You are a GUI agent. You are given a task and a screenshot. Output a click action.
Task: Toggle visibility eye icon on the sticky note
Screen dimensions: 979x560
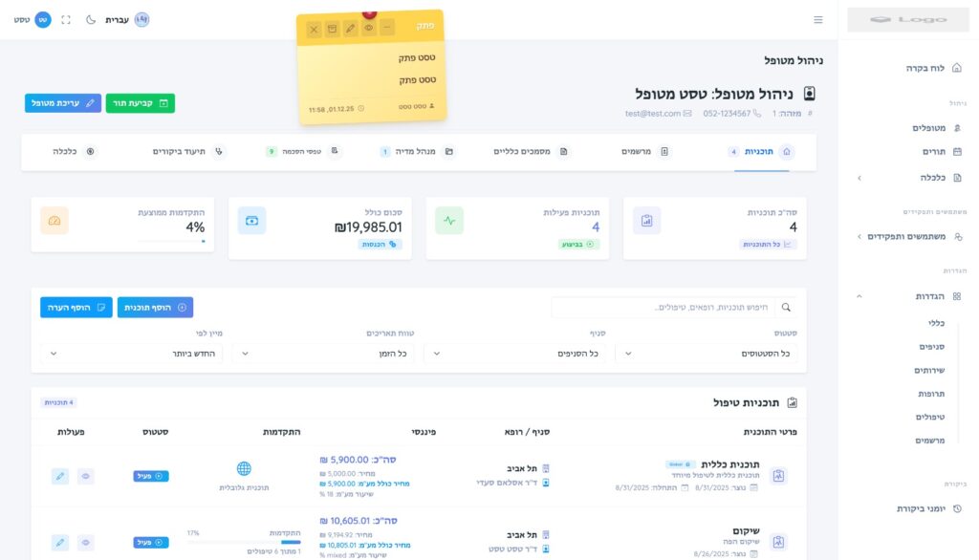tap(368, 29)
